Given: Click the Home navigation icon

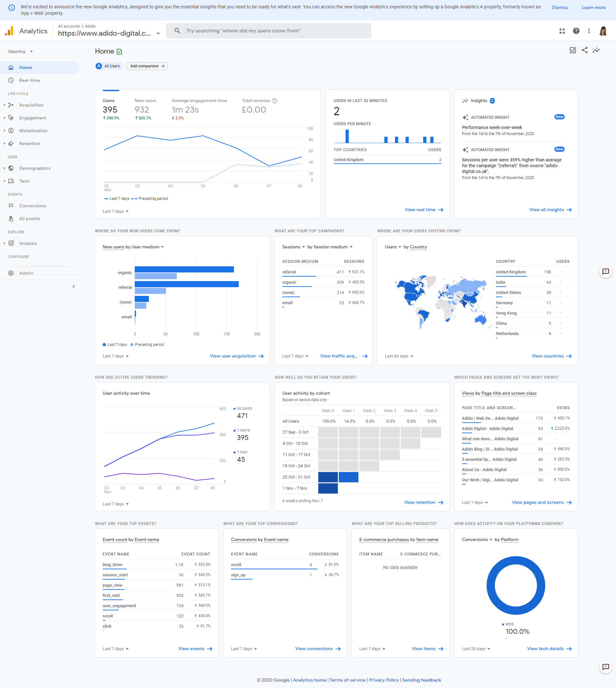Looking at the screenshot, I should 11,67.
